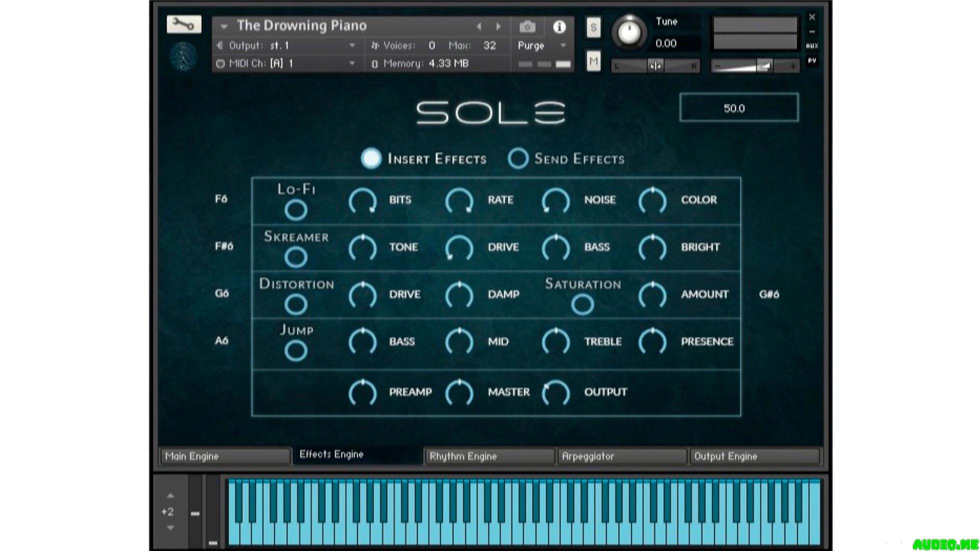Click the Tune knob
This screenshot has height=551, width=980.
click(x=629, y=31)
